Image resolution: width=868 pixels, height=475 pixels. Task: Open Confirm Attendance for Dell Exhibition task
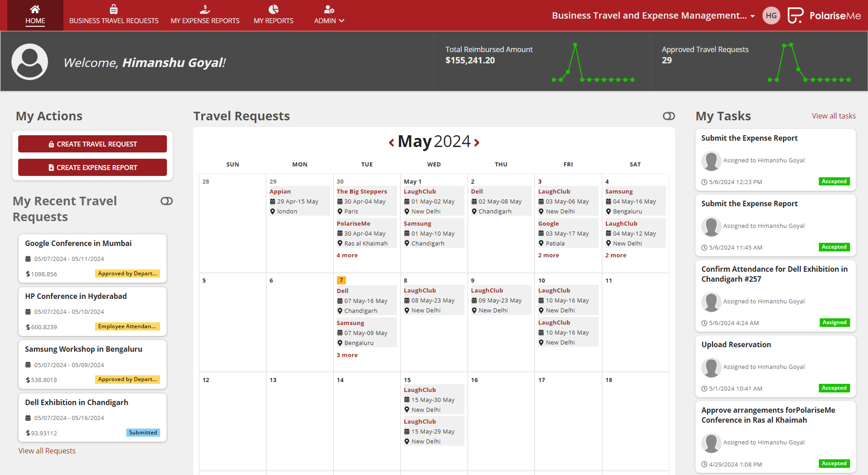pyautogui.click(x=775, y=296)
